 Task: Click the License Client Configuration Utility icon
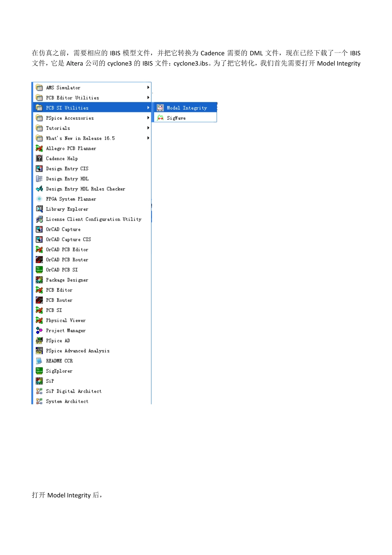pyautogui.click(x=39, y=219)
